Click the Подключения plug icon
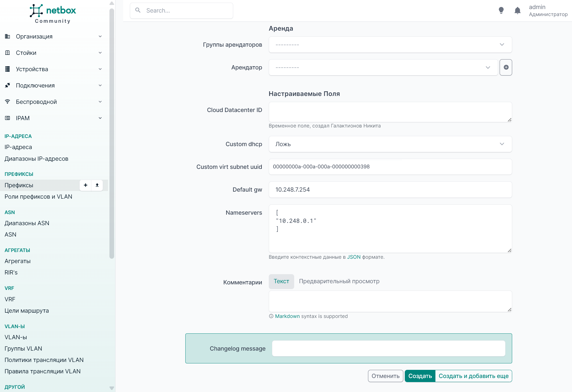 (x=8, y=85)
